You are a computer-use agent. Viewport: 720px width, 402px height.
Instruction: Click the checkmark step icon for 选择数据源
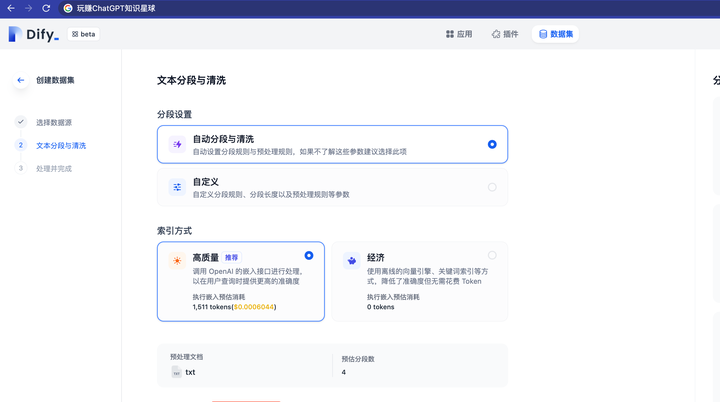point(21,122)
